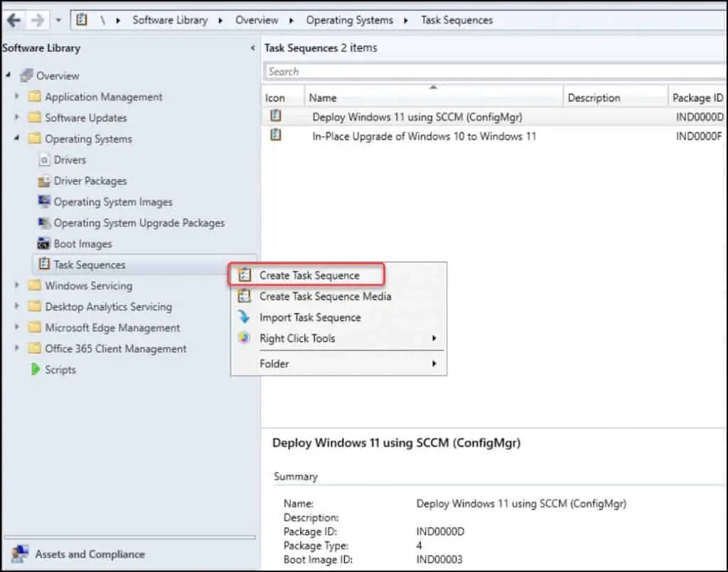This screenshot has width=728, height=572.
Task: Expand the Office 365 Client Management node
Action: point(17,347)
